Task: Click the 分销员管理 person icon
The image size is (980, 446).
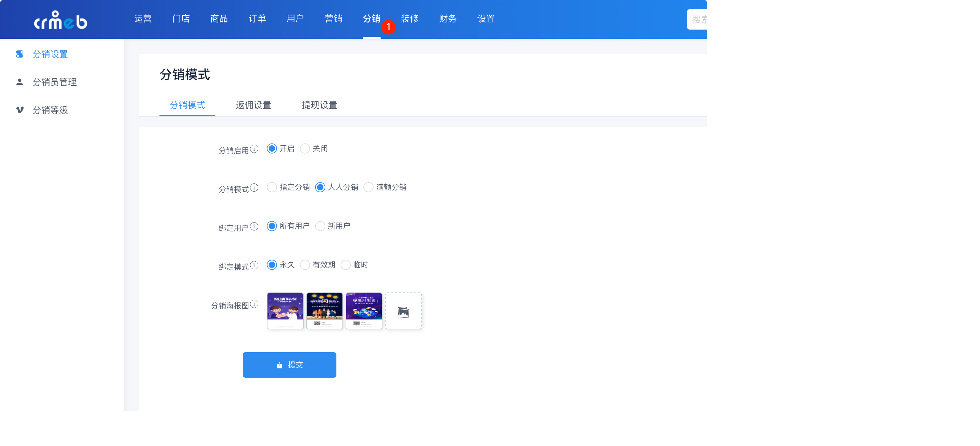Action: click(20, 82)
